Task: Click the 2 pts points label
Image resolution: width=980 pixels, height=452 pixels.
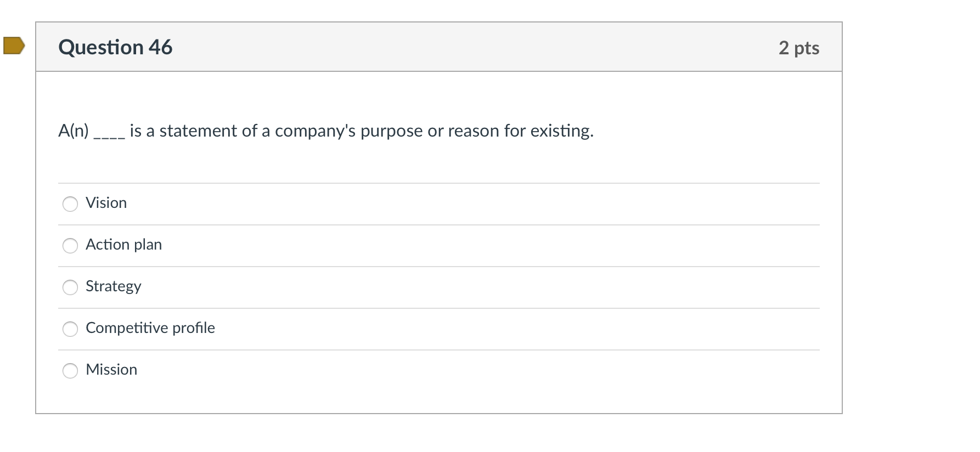Action: point(798,48)
